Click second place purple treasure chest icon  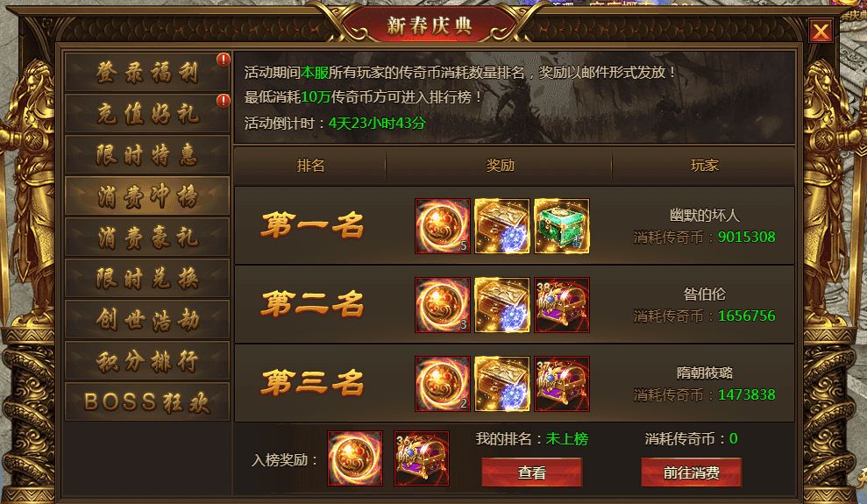[x=562, y=305]
